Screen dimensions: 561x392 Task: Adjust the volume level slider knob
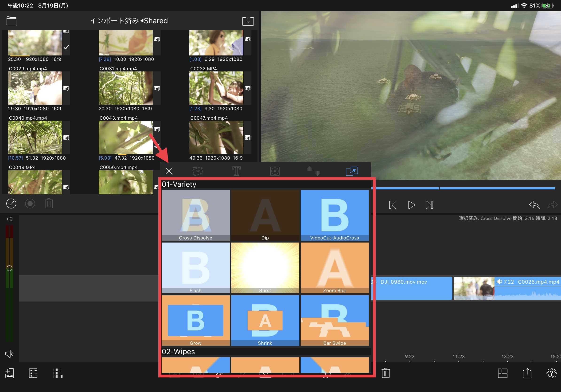9,268
